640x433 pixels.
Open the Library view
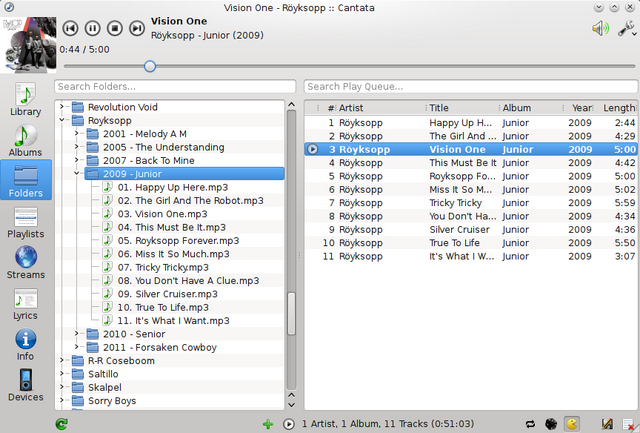coord(26,99)
